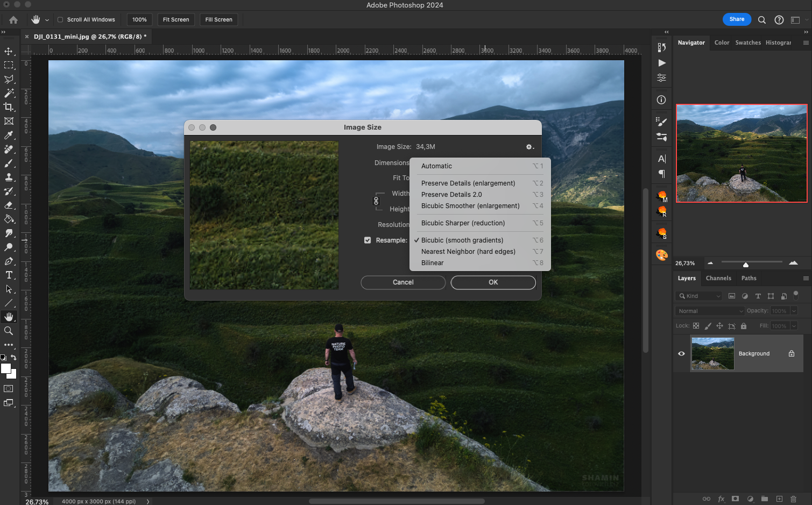Open the Normal blend mode dropdown
Viewport: 812px width, 505px height.
(710, 311)
